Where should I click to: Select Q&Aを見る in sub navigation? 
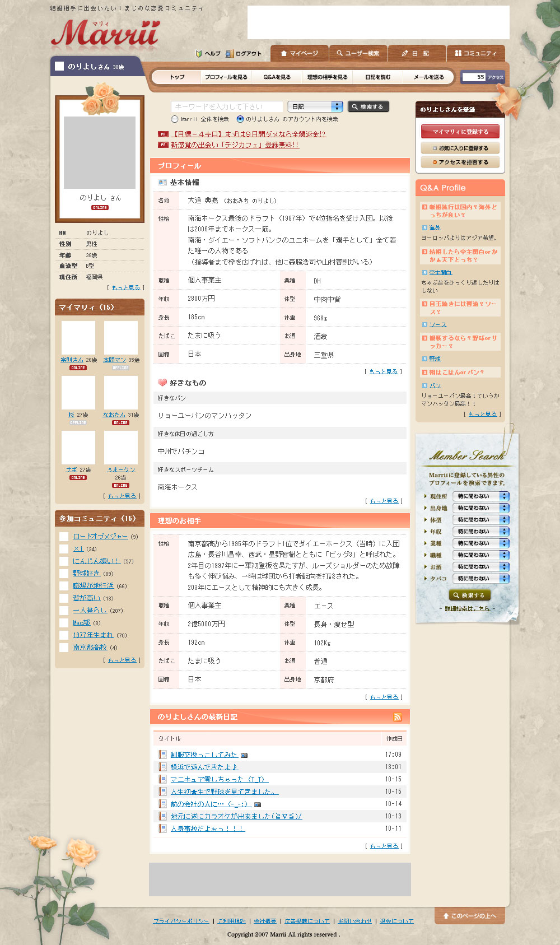pyautogui.click(x=277, y=77)
